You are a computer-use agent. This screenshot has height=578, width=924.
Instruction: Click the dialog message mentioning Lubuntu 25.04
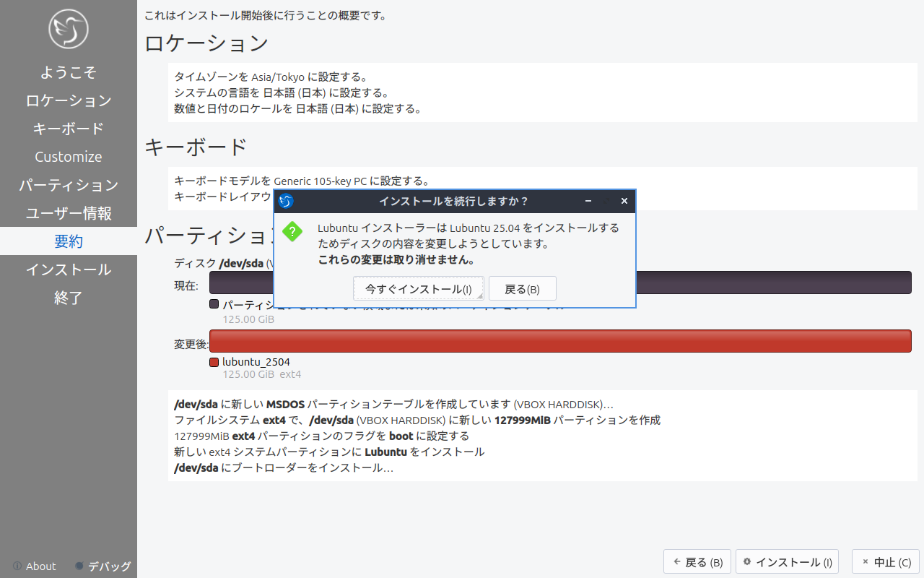pos(468,236)
